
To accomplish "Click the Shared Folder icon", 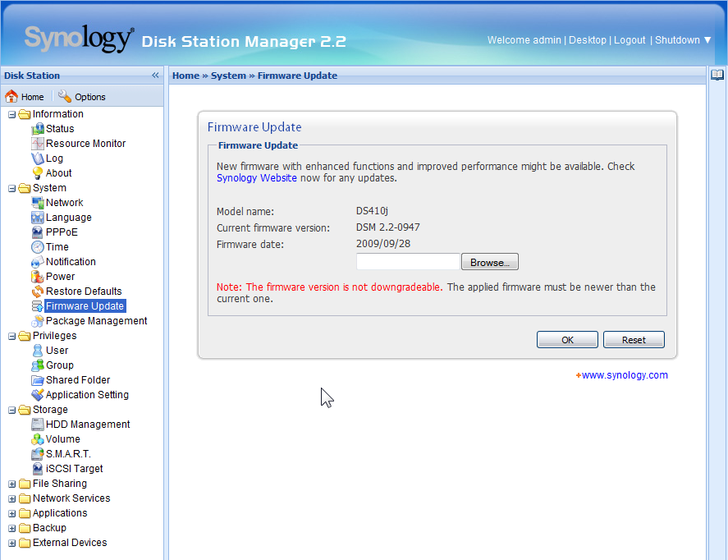I will (x=38, y=380).
